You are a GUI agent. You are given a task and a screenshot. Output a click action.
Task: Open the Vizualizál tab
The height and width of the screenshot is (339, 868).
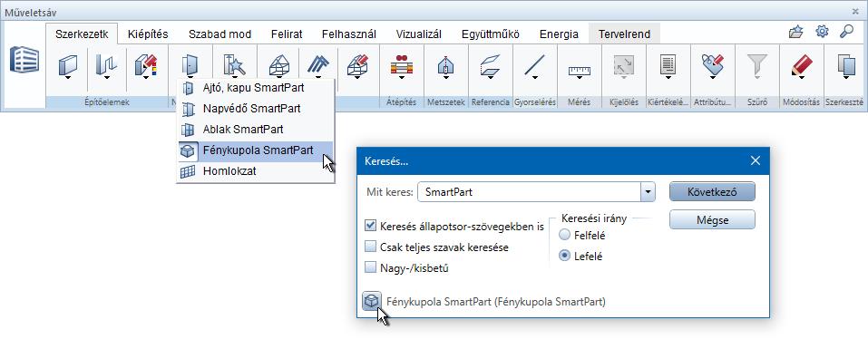[418, 34]
